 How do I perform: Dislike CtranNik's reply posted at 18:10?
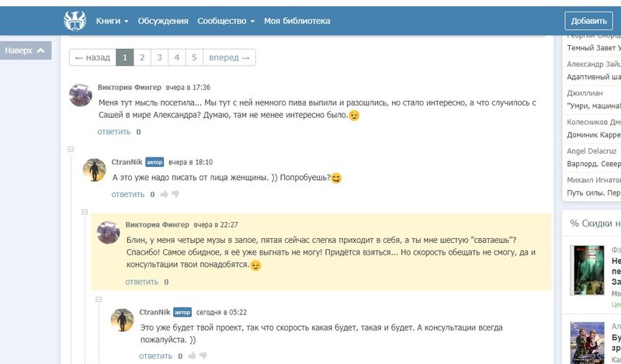click(175, 194)
